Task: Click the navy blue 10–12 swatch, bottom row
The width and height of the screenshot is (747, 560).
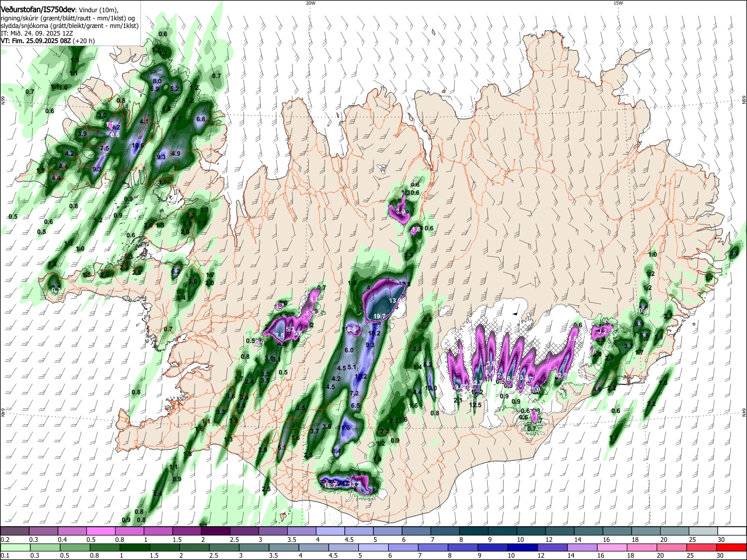Action: coord(523,548)
